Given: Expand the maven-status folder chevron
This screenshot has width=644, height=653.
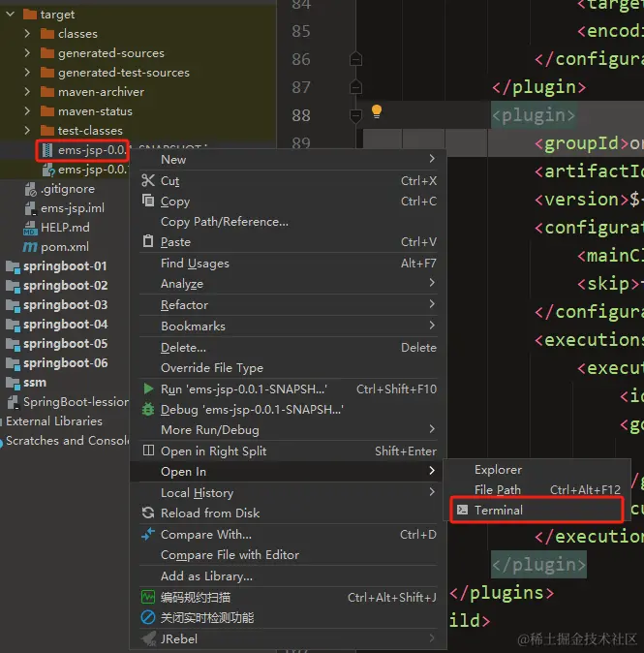Looking at the screenshot, I should point(27,110).
